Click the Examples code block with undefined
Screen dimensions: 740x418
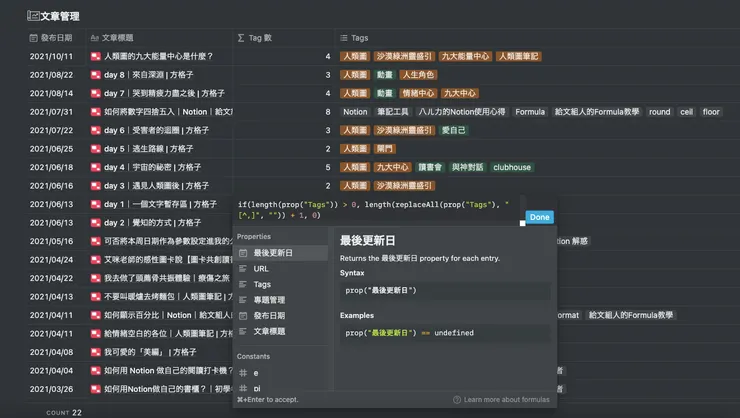[x=445, y=333]
